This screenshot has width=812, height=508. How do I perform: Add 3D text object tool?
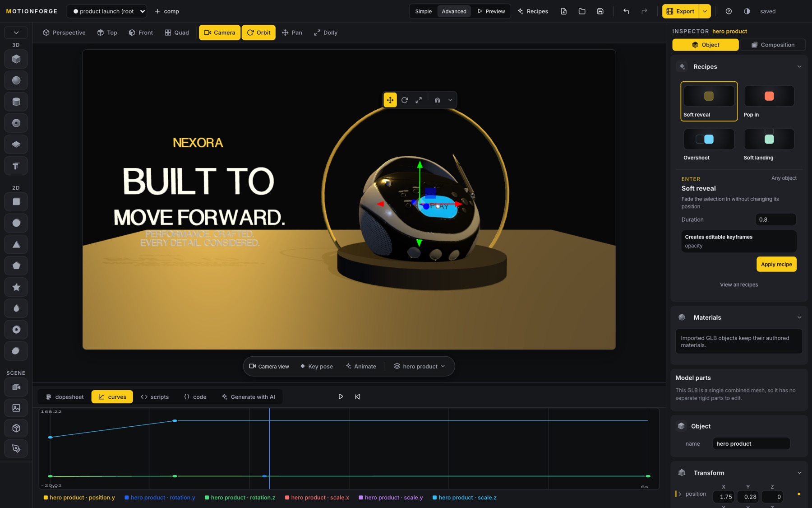point(16,166)
